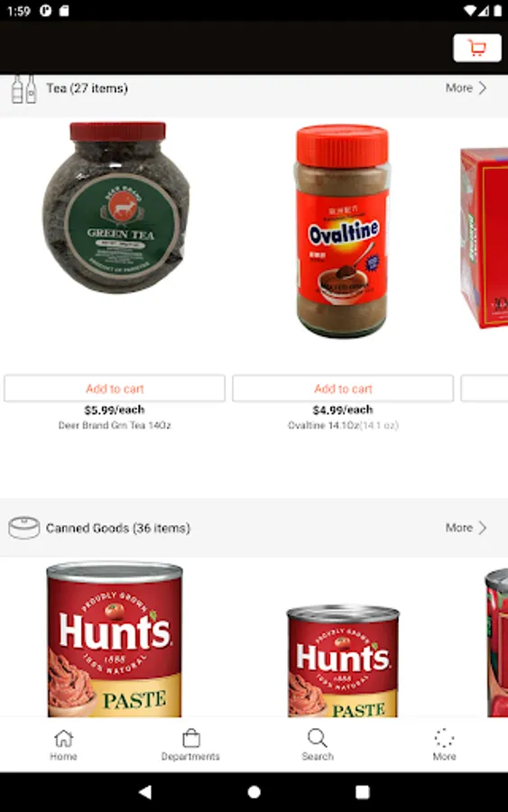The image size is (508, 812).
Task: Add Ovaltine to cart
Action: point(343,388)
